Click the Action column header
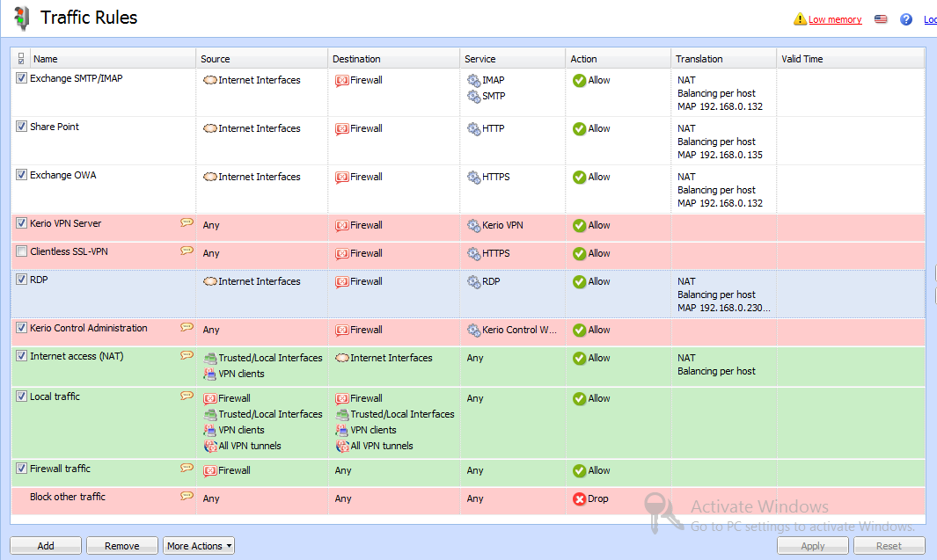 click(x=618, y=59)
